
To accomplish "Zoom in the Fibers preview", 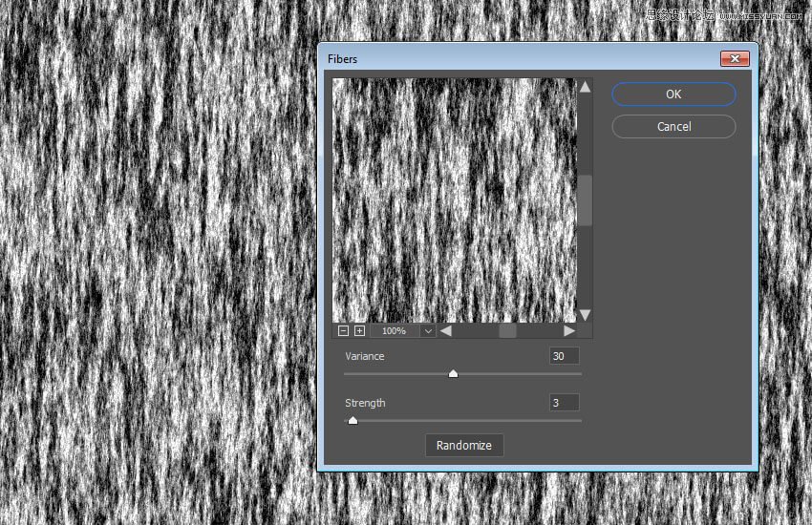I will pyautogui.click(x=359, y=330).
